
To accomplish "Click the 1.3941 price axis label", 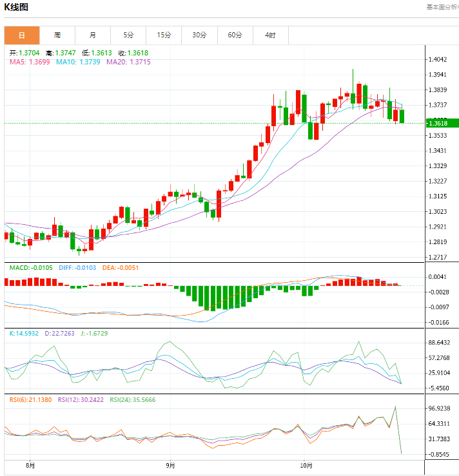I will (x=438, y=75).
